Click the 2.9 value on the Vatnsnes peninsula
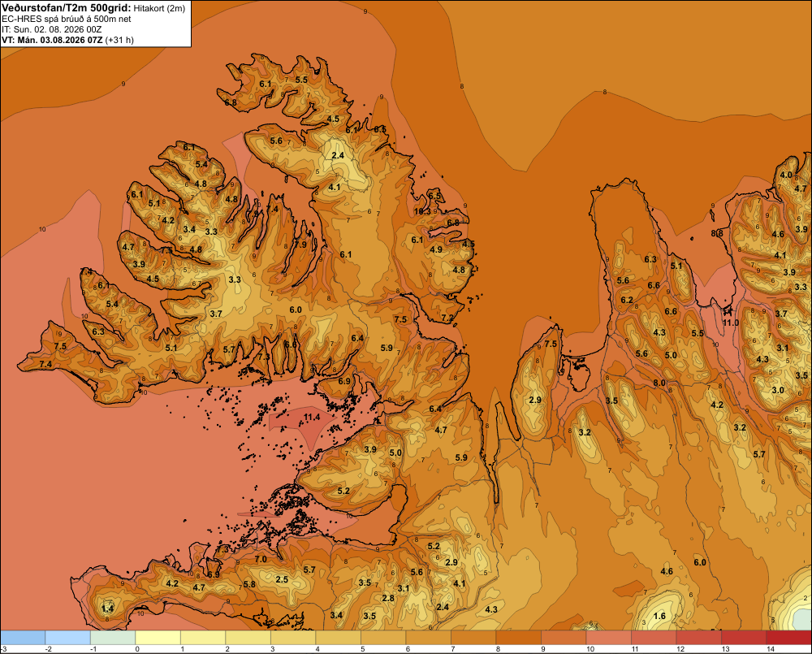 click(x=535, y=400)
